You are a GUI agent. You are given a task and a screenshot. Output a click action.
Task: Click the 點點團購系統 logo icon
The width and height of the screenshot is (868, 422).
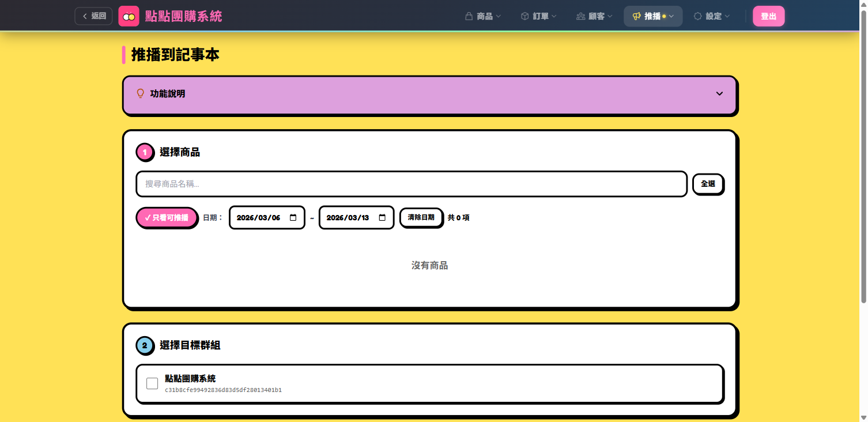click(129, 16)
